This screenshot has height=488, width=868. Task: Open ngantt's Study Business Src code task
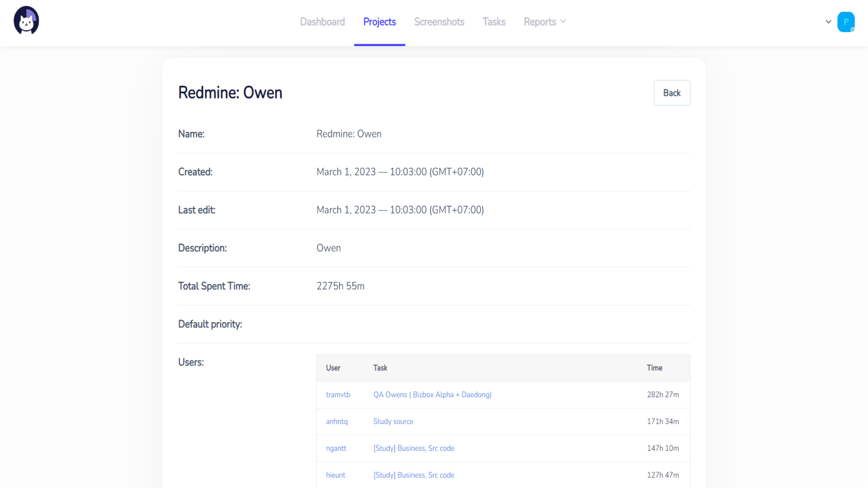click(414, 448)
